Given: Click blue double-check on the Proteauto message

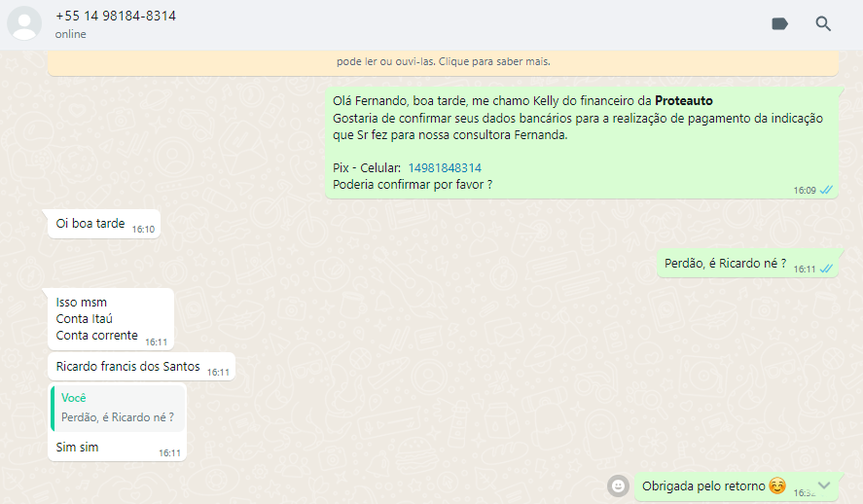Looking at the screenshot, I should tap(826, 191).
